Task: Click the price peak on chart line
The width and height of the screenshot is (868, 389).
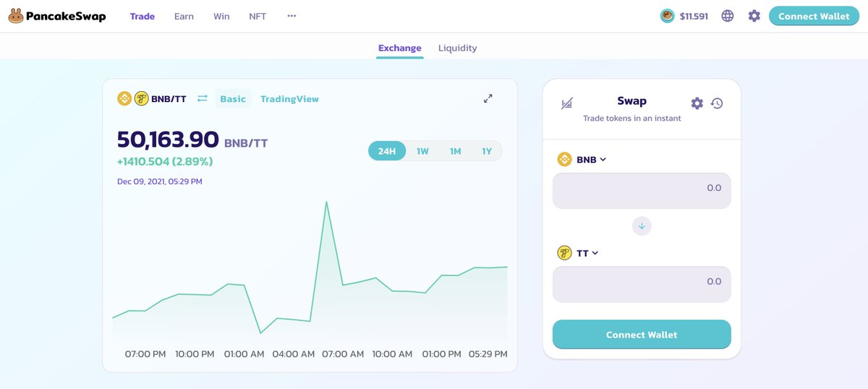Action: click(327, 202)
